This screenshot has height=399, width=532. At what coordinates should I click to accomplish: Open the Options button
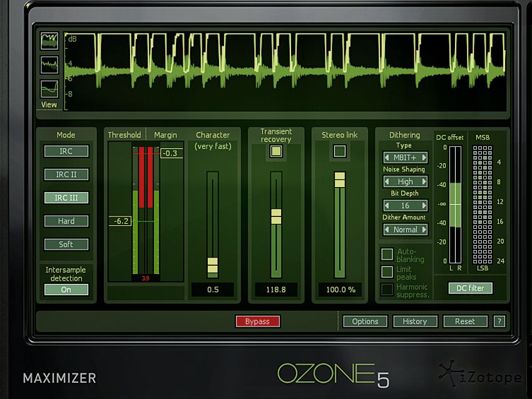point(365,321)
